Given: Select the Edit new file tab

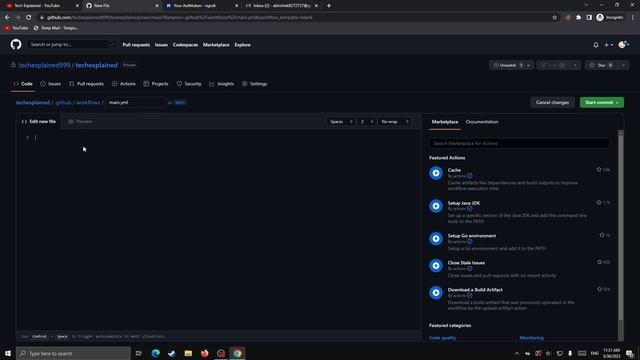Looking at the screenshot, I should point(39,122).
